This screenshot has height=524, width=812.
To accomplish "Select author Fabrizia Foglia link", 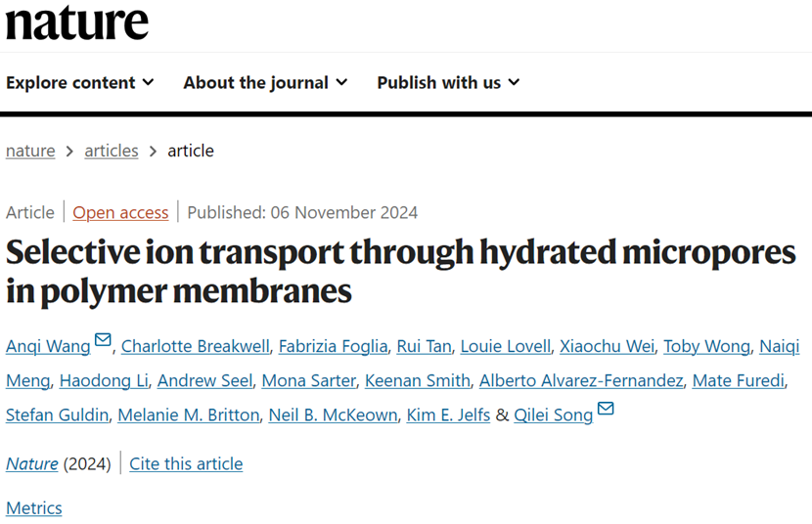I will coord(333,347).
